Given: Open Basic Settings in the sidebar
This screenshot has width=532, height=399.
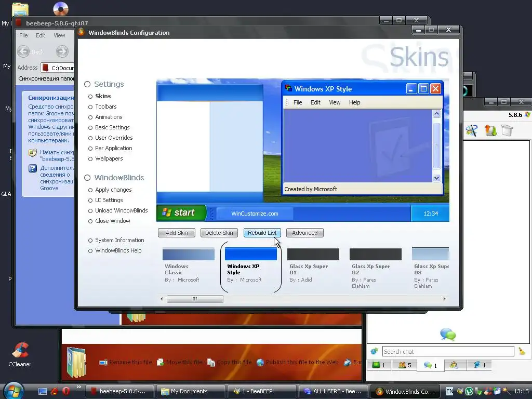Looking at the screenshot, I should click(x=112, y=128).
